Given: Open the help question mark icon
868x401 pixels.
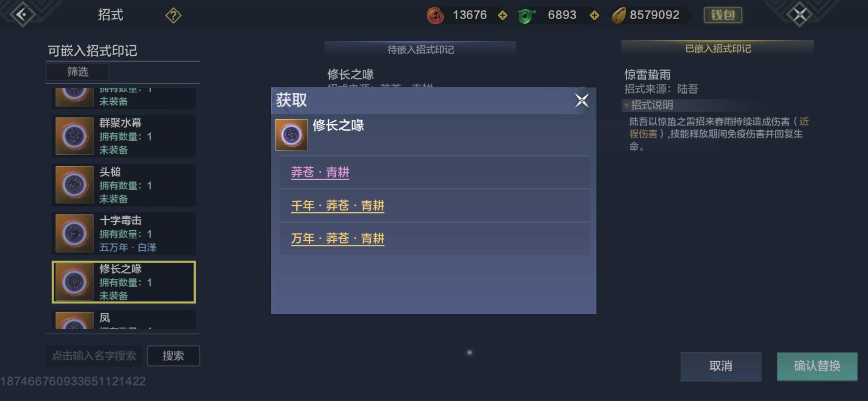Looking at the screenshot, I should pyautogui.click(x=173, y=16).
